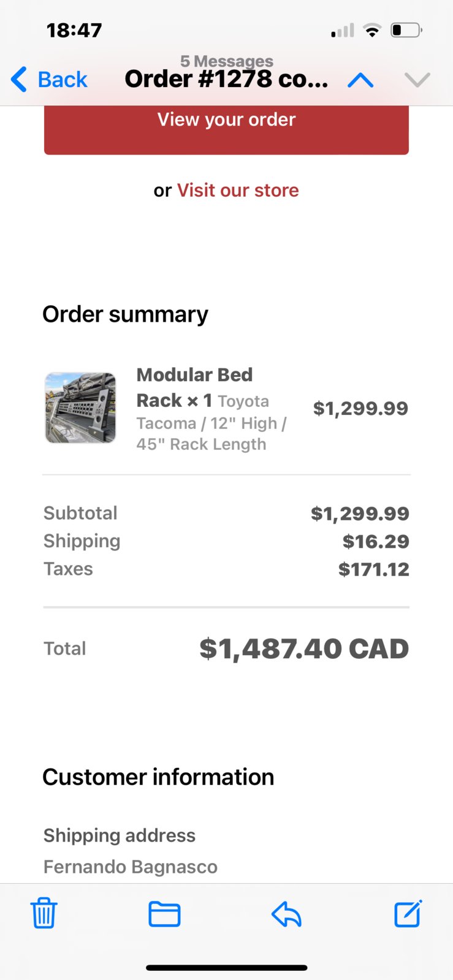Tap the blue back chevron arrow
The image size is (453, 980).
(x=19, y=80)
